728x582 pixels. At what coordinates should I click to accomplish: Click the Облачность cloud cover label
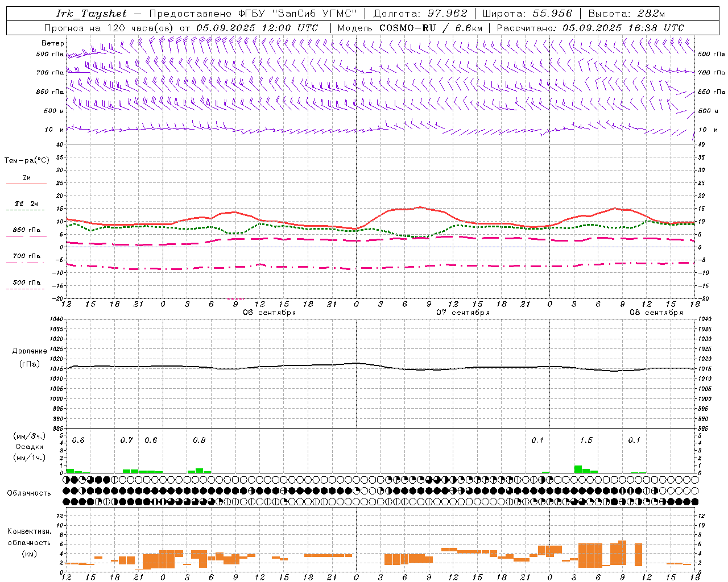click(x=29, y=493)
